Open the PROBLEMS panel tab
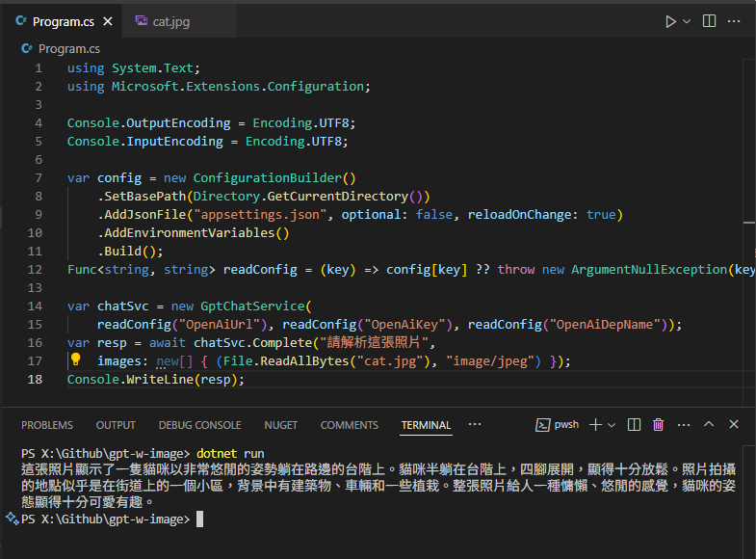The image size is (756, 559). coord(47,425)
